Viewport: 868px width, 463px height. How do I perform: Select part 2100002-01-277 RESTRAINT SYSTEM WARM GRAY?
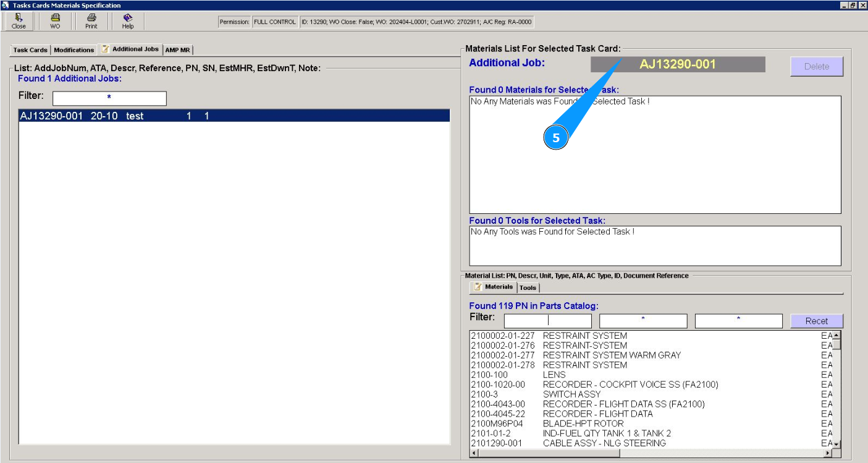tap(651, 355)
